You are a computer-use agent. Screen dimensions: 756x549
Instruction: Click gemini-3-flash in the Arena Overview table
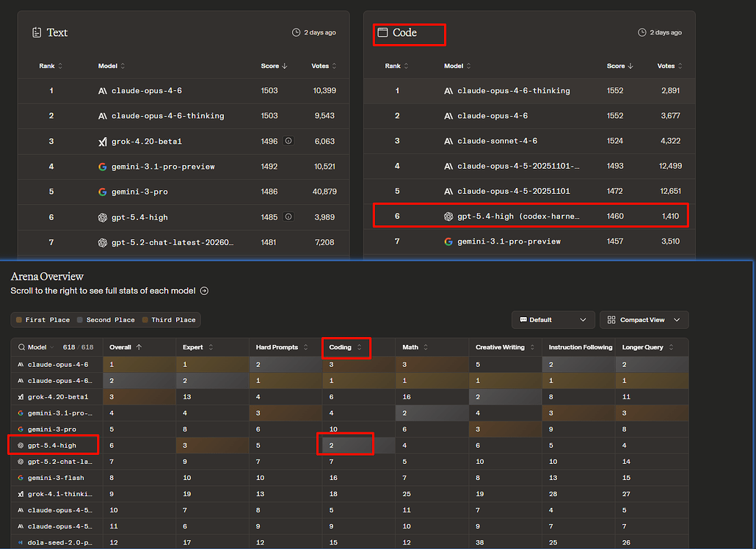click(x=56, y=478)
